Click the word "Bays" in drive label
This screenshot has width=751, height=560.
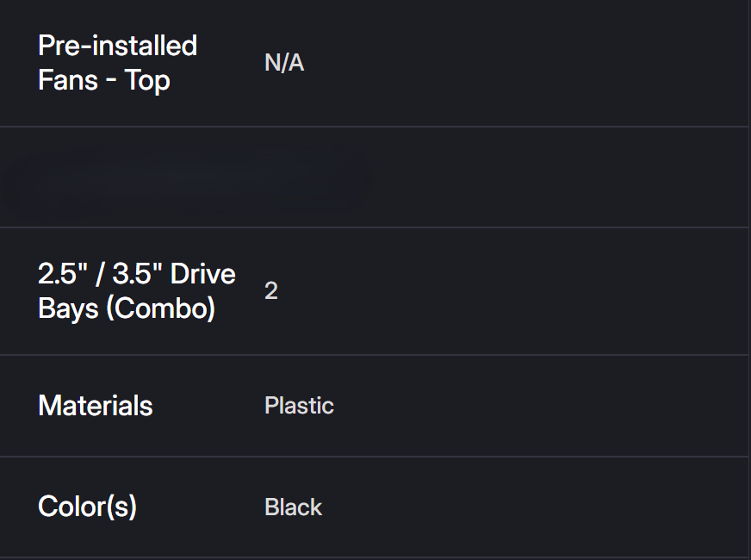67,308
